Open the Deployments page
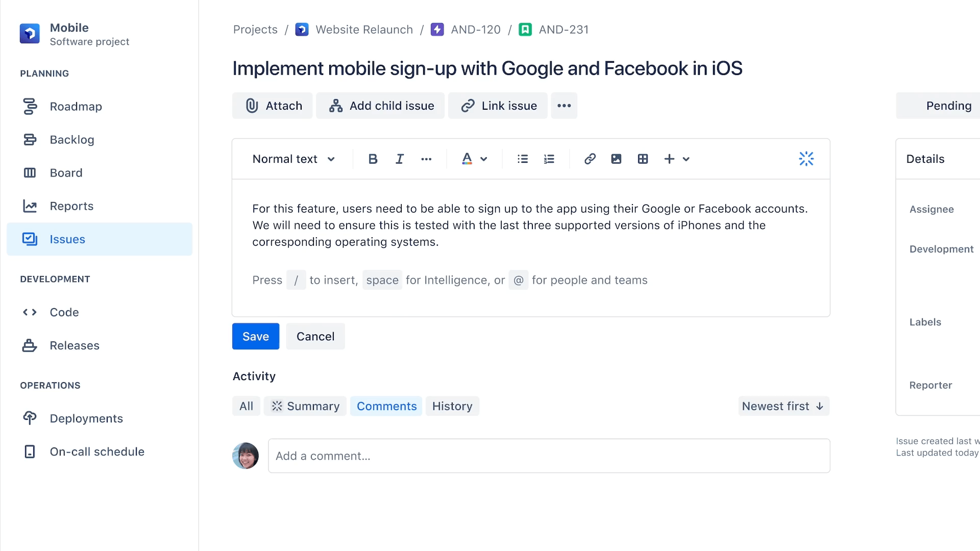The height and width of the screenshot is (551, 980). [x=86, y=418]
